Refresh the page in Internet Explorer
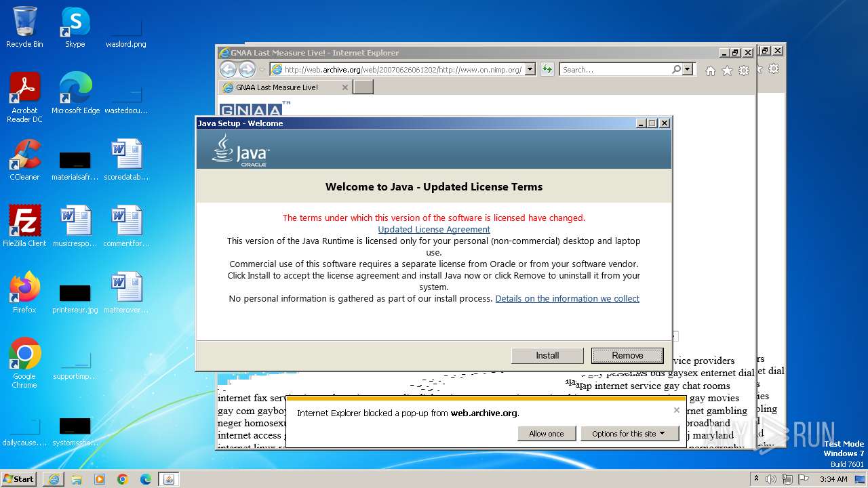This screenshot has height=488, width=868. [547, 69]
